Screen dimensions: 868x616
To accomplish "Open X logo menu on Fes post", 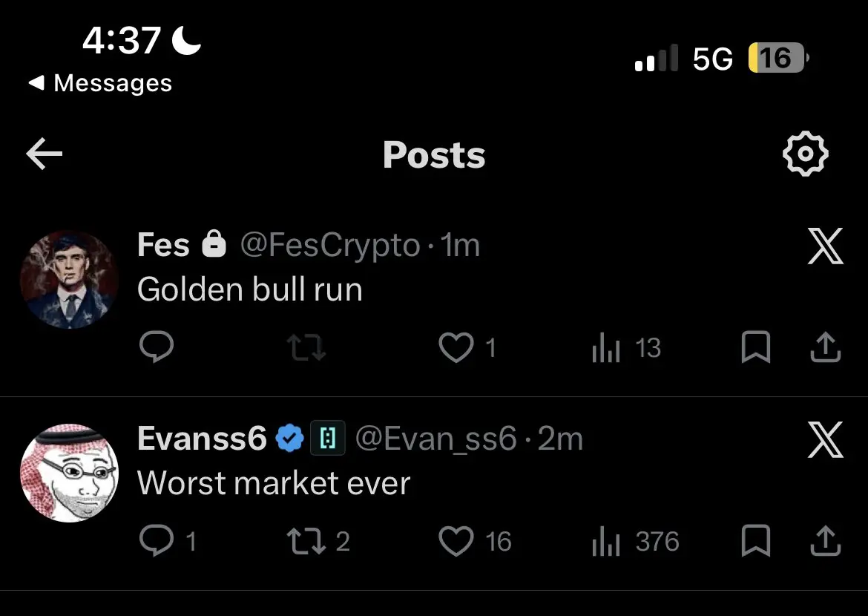I will click(825, 247).
